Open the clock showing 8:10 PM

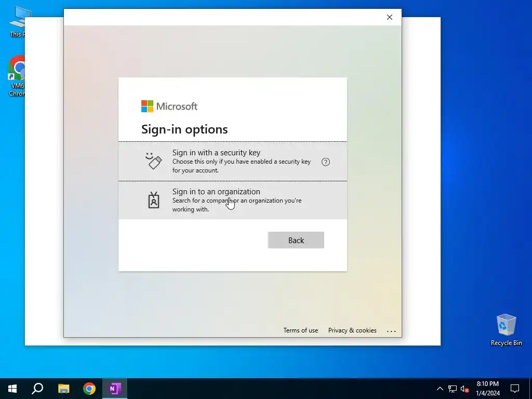pyautogui.click(x=487, y=389)
